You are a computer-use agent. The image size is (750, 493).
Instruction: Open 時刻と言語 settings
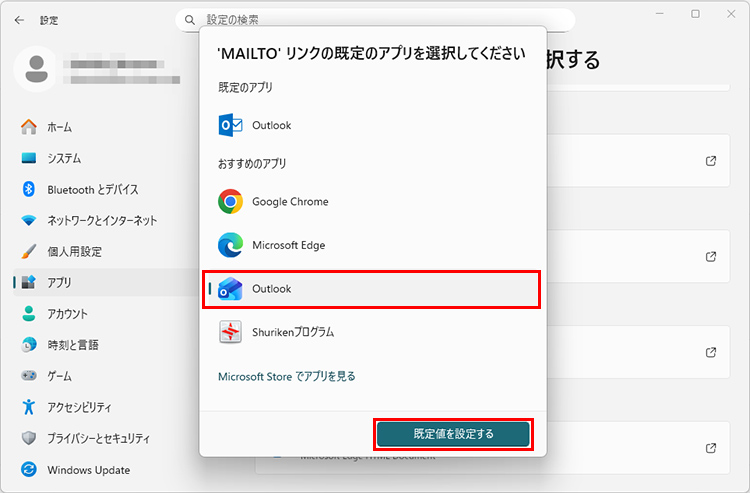tap(73, 345)
